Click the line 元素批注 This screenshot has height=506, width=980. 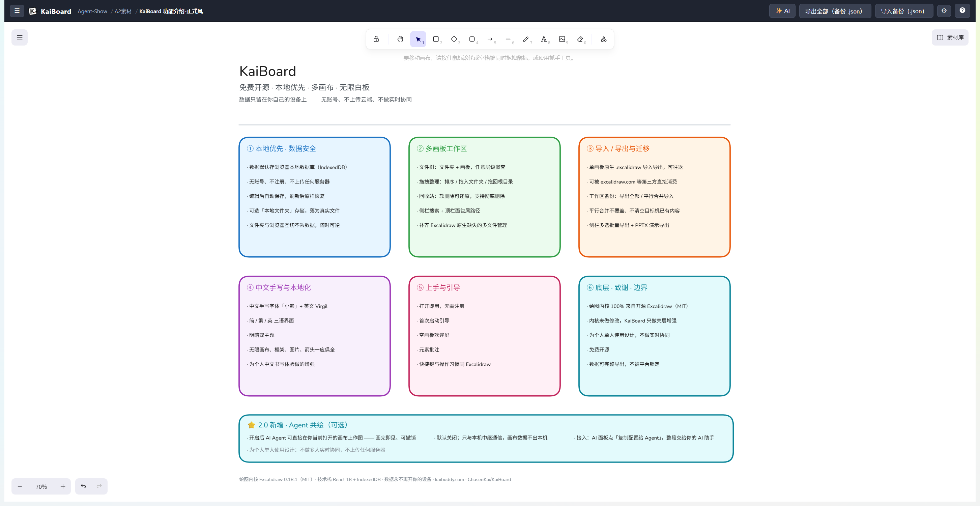(x=428, y=349)
